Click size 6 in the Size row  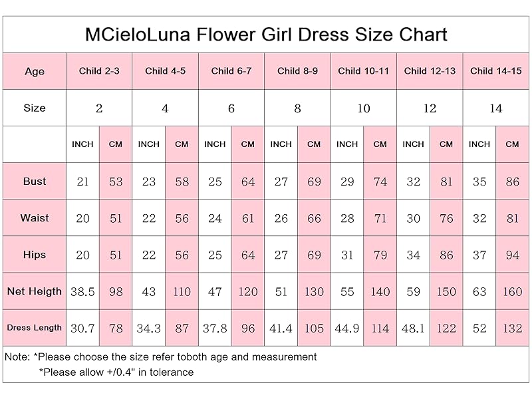click(x=231, y=108)
